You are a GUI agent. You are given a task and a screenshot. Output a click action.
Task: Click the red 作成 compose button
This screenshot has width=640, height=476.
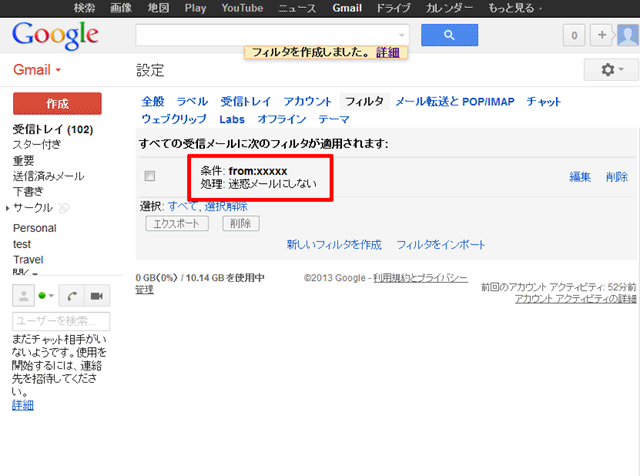tap(57, 104)
